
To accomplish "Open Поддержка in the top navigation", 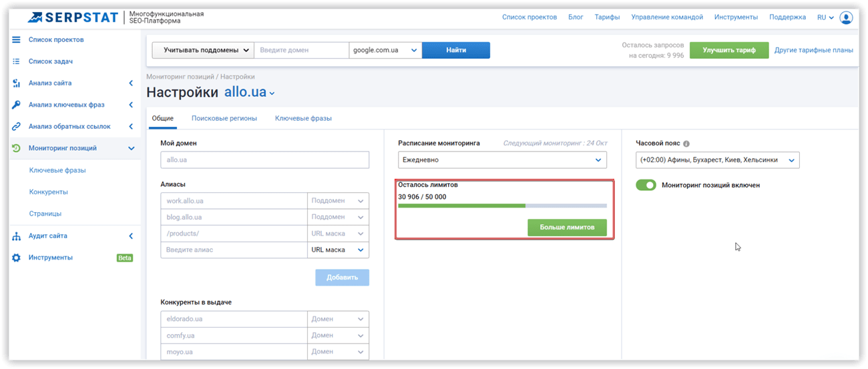I will (787, 17).
